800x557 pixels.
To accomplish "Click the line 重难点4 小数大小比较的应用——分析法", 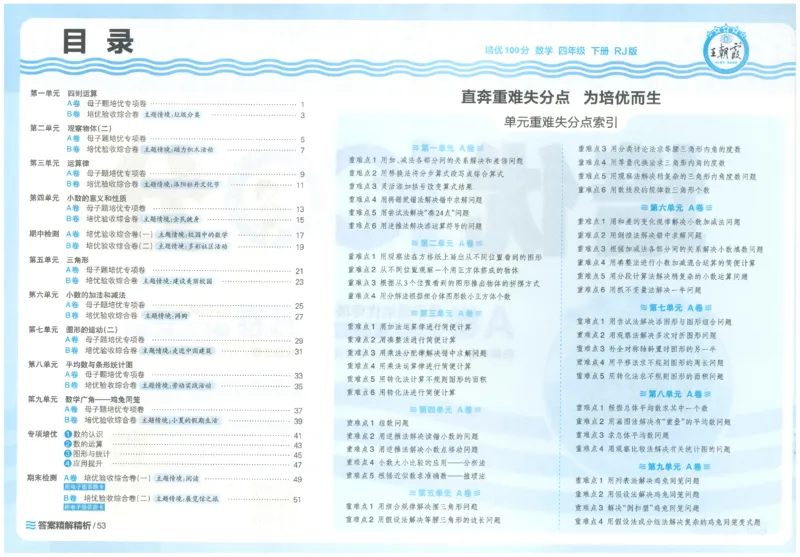I will pos(416,463).
